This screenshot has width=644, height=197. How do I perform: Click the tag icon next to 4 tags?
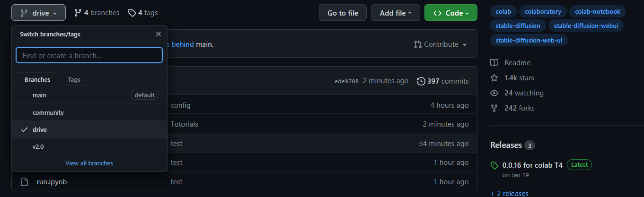(132, 13)
